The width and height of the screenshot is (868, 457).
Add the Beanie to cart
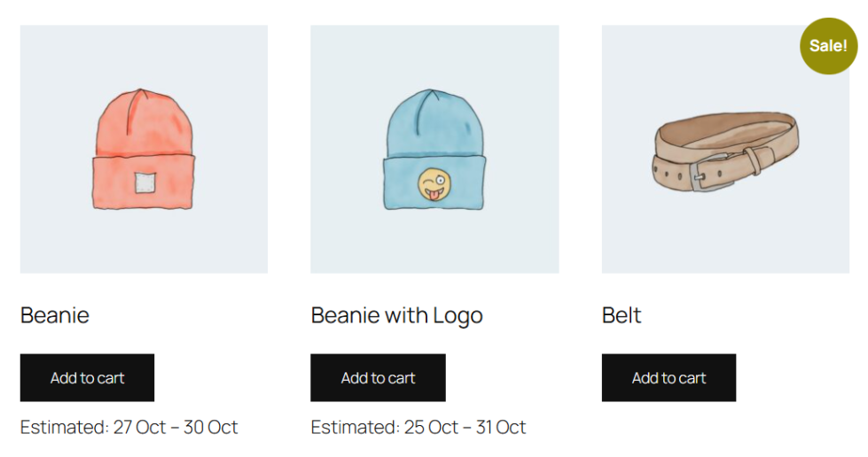pyautogui.click(x=87, y=378)
